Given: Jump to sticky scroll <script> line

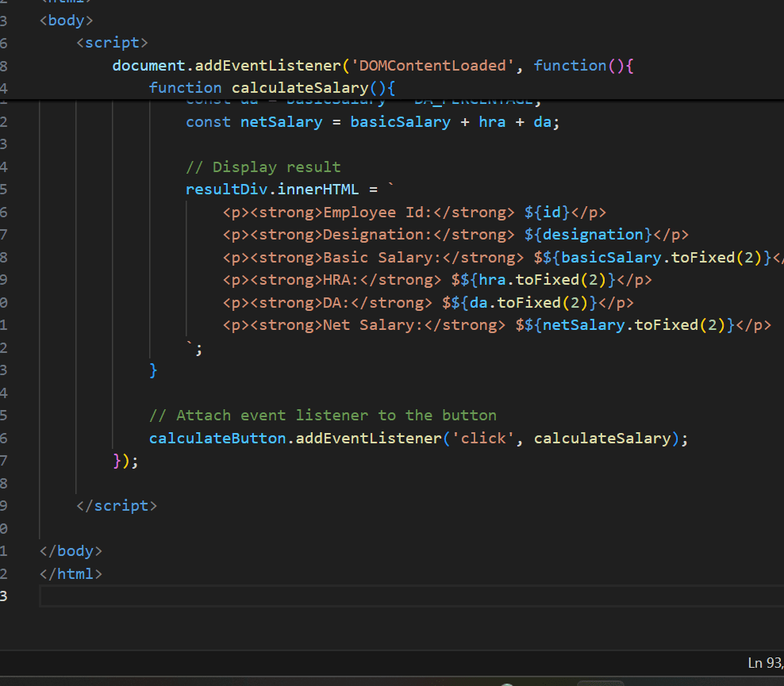Looking at the screenshot, I should tap(112, 43).
